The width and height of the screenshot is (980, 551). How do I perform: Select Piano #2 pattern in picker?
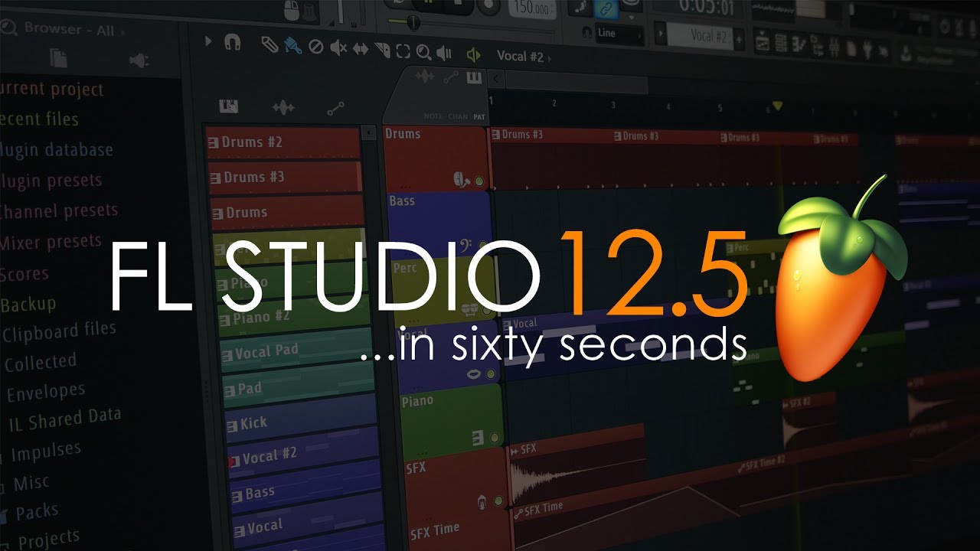coord(292,317)
